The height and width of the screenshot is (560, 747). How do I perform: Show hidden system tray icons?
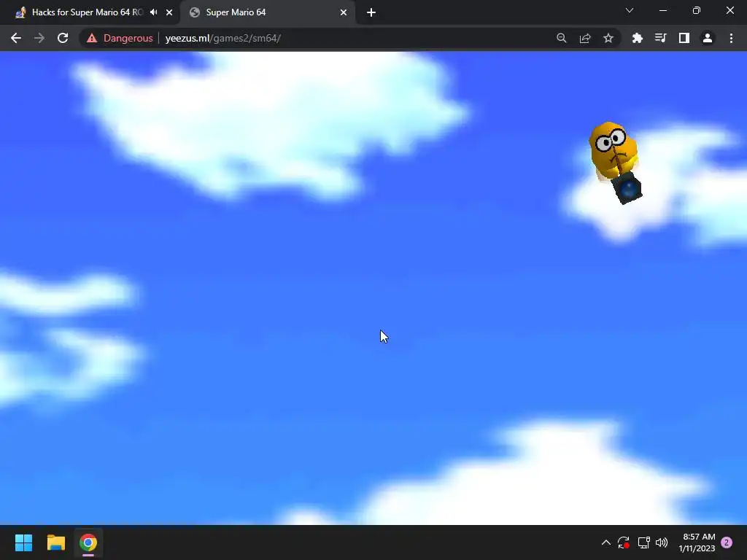coord(606,542)
